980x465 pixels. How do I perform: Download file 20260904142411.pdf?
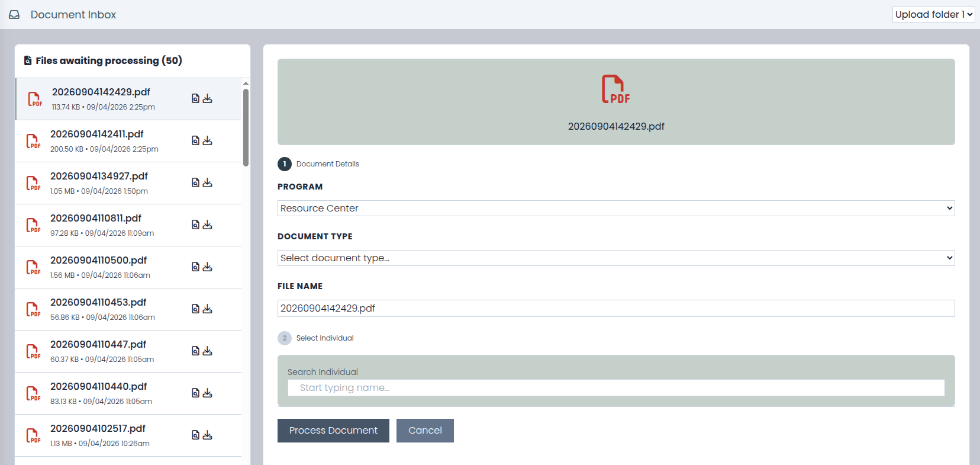(x=207, y=140)
